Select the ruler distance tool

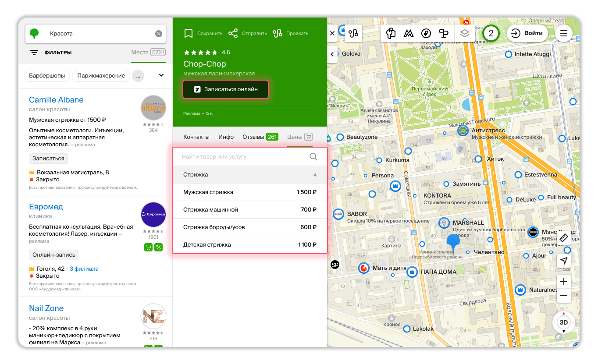pos(564,239)
